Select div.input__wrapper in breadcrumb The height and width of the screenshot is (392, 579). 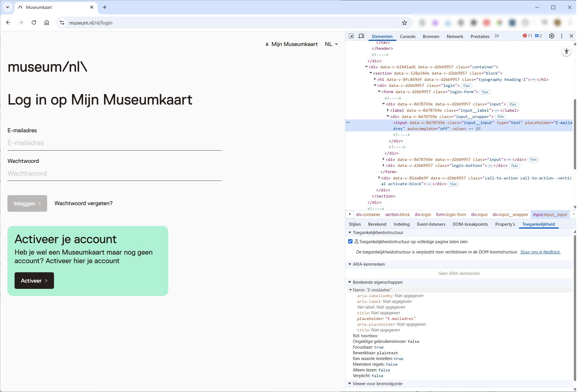(x=510, y=215)
